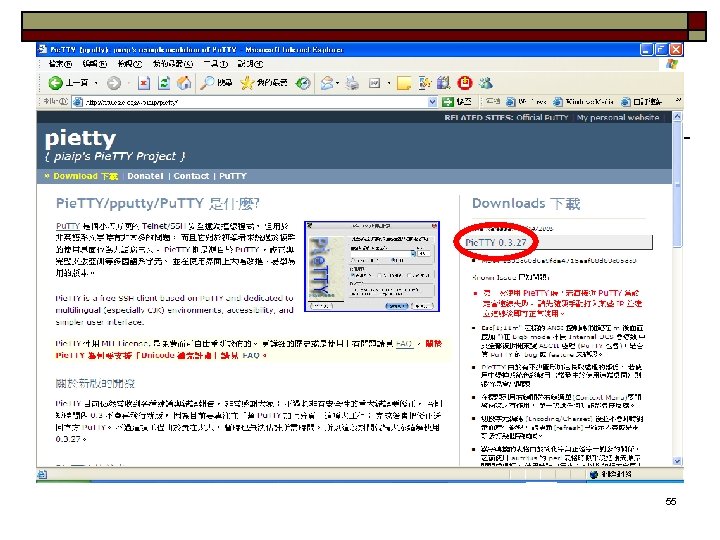The height and width of the screenshot is (540, 720).
Task: Click the Internet zone globe icon in status bar
Action: pyautogui.click(x=593, y=474)
